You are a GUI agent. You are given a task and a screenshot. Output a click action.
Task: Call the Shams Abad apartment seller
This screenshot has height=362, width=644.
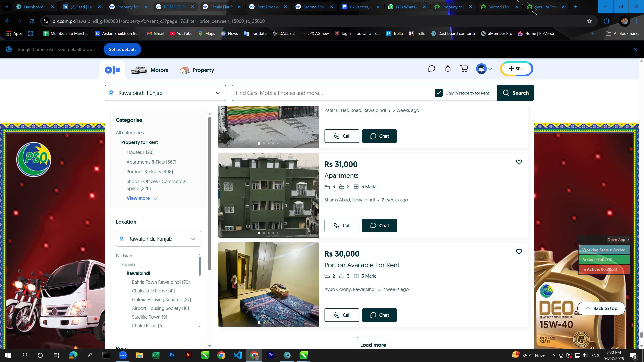point(342,226)
